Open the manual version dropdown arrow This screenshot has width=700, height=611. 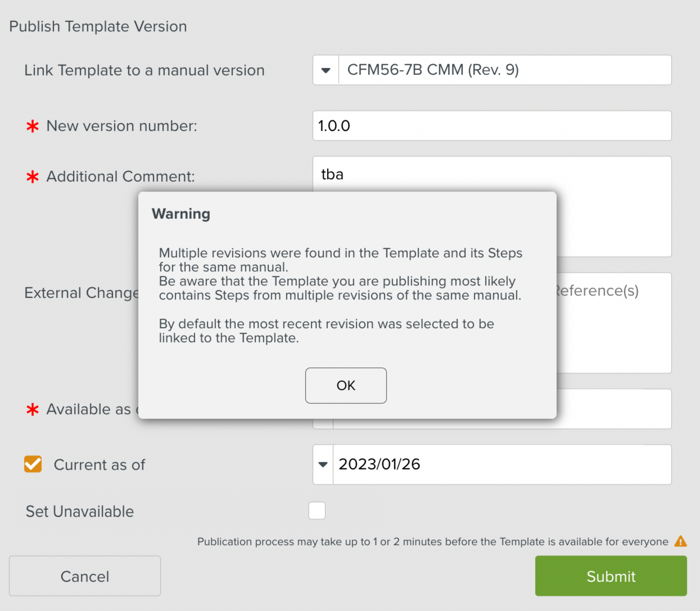pyautogui.click(x=325, y=70)
